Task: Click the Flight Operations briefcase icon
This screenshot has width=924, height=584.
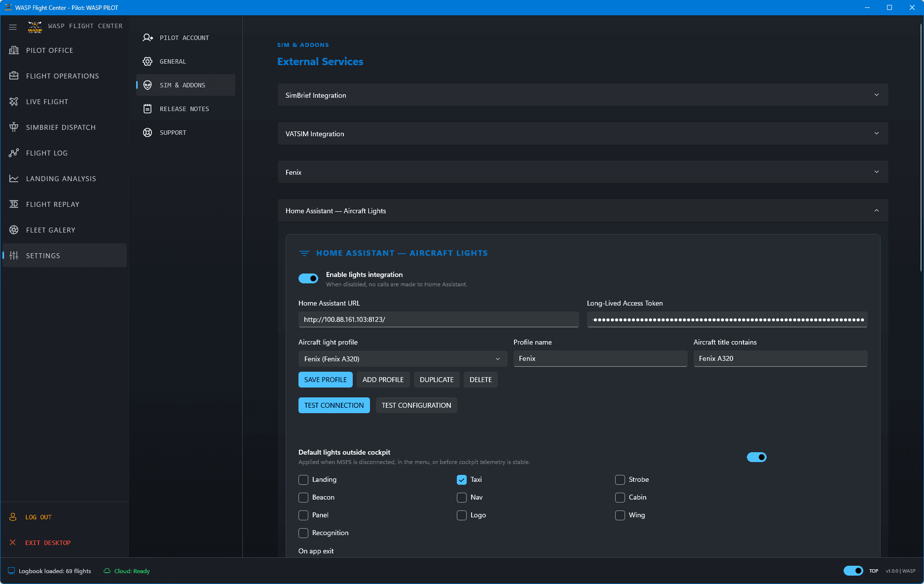Action: 14,76
